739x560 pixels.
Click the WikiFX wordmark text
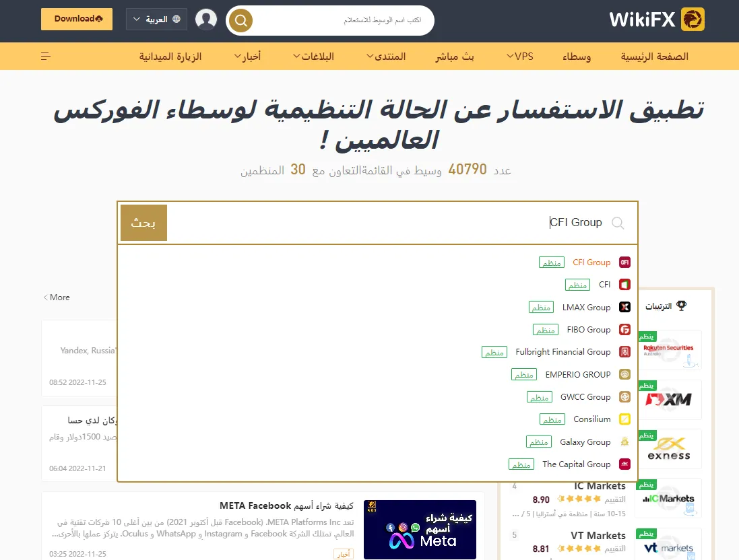click(x=642, y=20)
